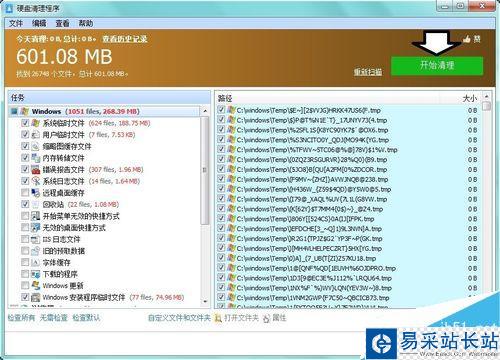Click the 下载的程序 item icon

[x=36, y=274]
